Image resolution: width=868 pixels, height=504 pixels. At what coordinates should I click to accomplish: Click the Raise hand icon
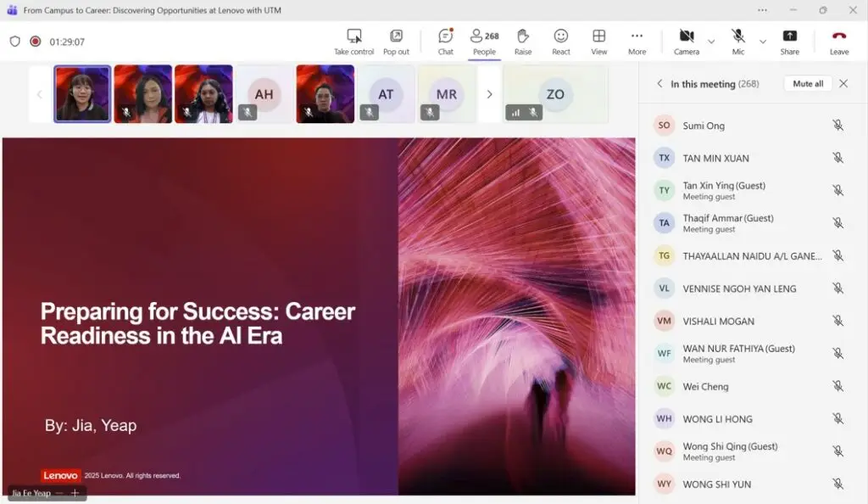[x=523, y=40]
